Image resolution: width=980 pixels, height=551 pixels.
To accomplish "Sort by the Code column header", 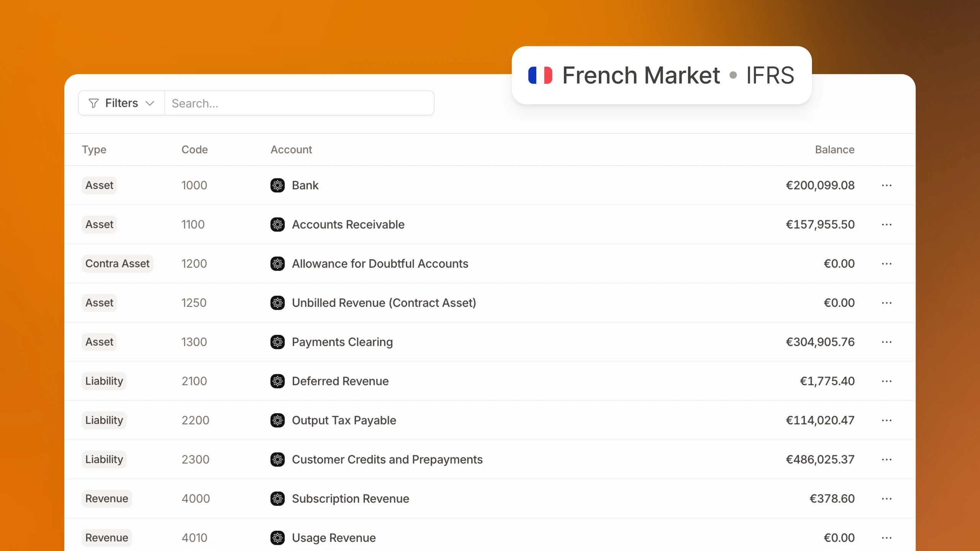I will tap(194, 150).
